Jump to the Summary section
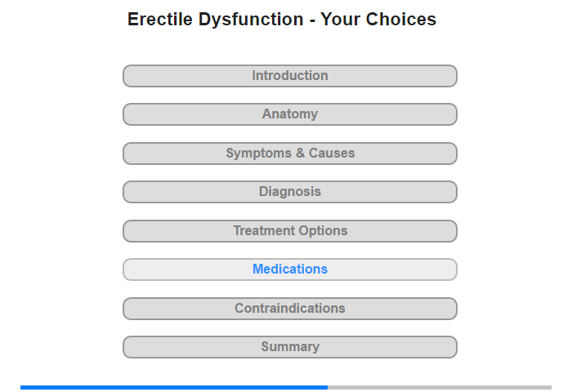The image size is (572, 392). click(289, 347)
